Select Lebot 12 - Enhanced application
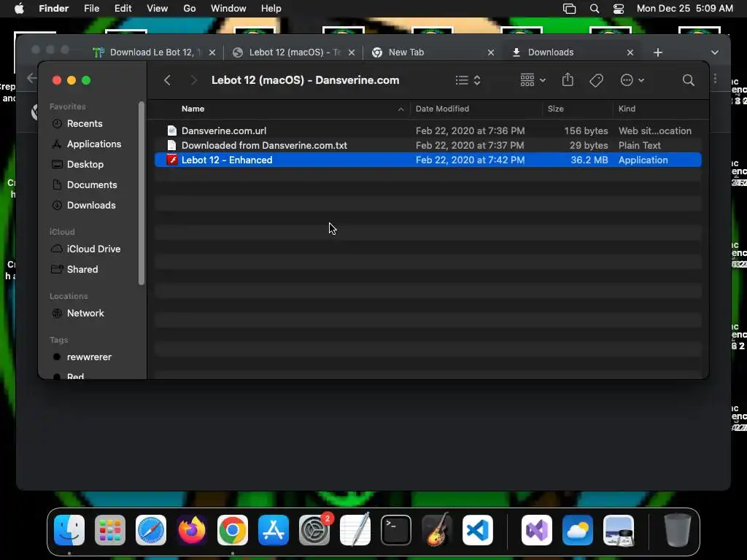This screenshot has width=747, height=560. 427,160
